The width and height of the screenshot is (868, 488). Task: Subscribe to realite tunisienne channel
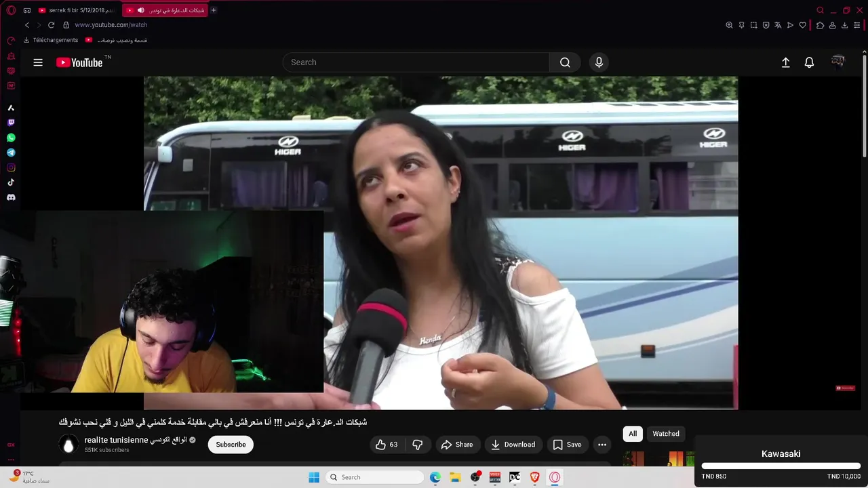[x=231, y=445]
